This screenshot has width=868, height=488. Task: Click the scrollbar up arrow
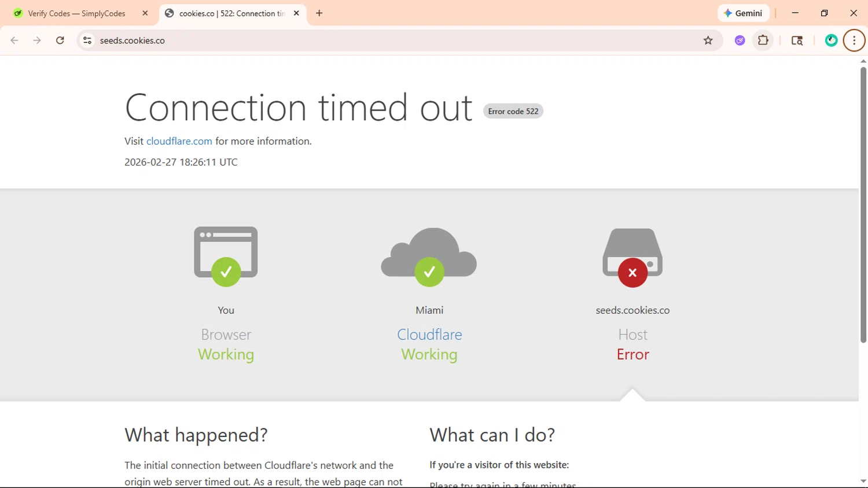click(x=863, y=61)
